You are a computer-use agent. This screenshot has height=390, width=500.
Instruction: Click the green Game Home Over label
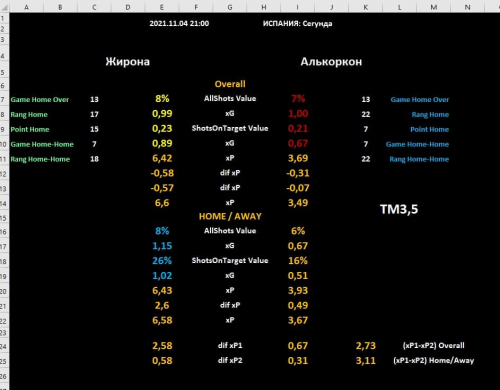click(39, 99)
